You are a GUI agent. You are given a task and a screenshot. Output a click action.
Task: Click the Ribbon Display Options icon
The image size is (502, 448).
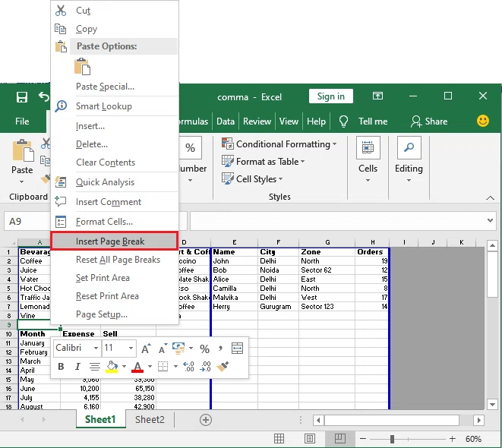(x=377, y=96)
